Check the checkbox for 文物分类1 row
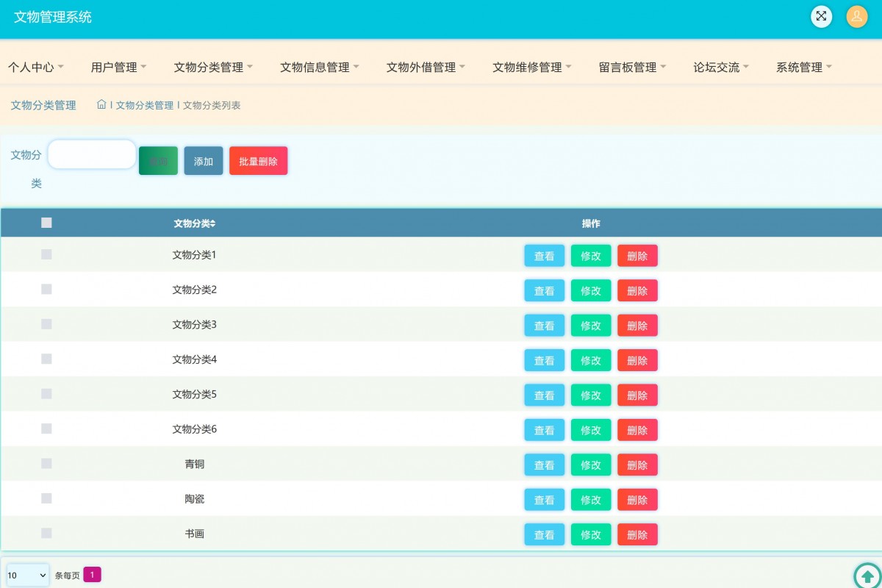 coord(46,255)
